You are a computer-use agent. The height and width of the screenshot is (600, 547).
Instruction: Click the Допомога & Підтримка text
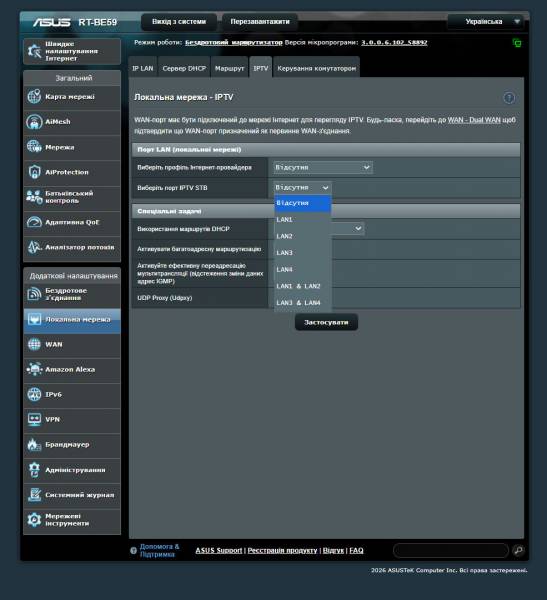[159, 550]
